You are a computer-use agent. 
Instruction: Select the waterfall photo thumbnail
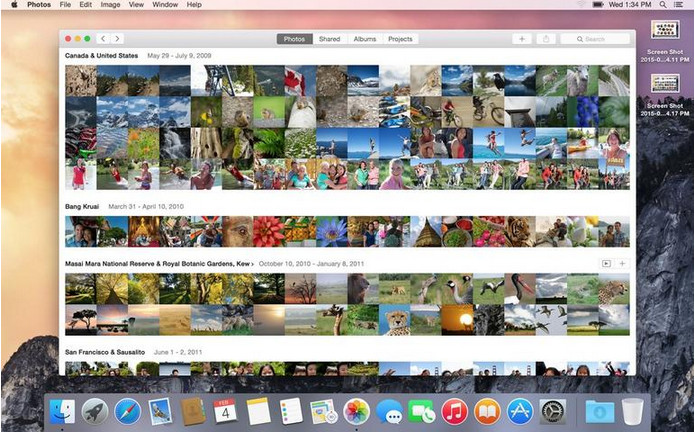coord(175,143)
